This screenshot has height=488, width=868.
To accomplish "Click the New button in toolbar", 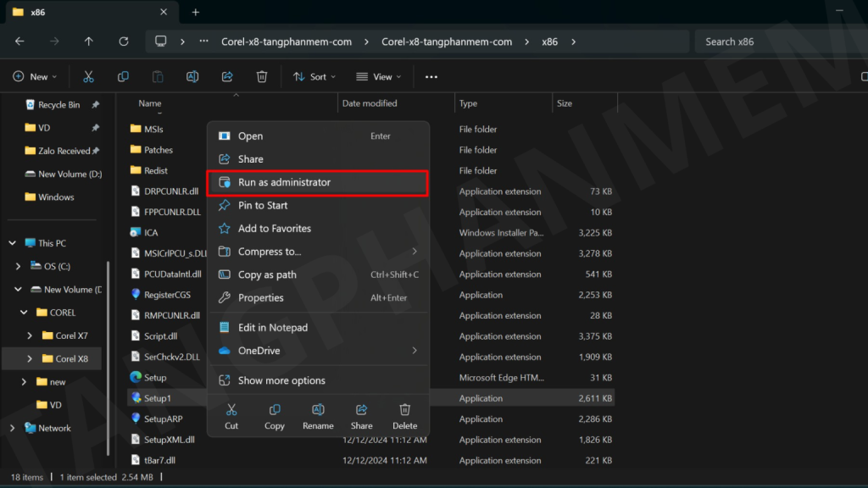I will (x=35, y=77).
